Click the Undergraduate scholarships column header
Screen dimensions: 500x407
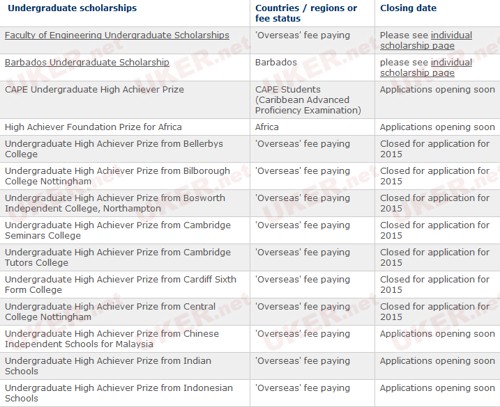pyautogui.click(x=72, y=8)
